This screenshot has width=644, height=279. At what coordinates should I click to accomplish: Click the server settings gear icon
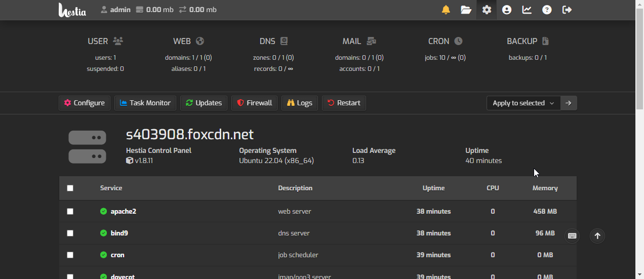coord(487,10)
